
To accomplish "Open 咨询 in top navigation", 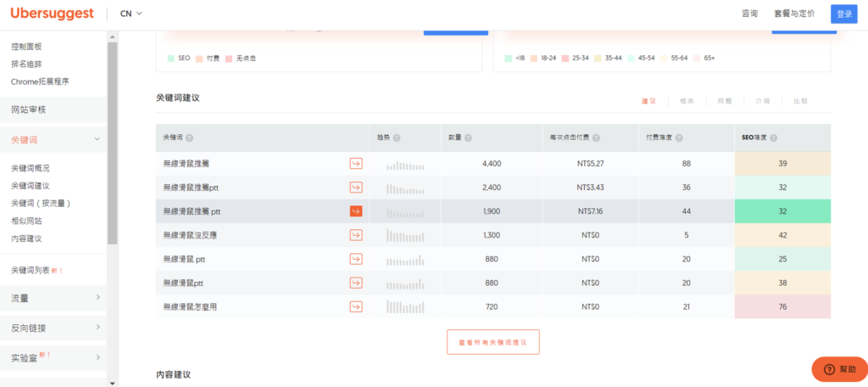I will pos(749,14).
